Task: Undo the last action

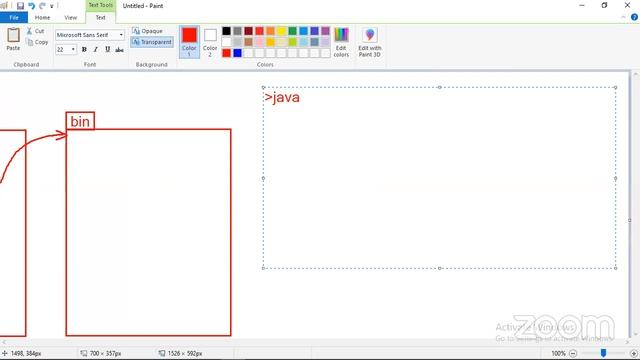Action: point(31,6)
